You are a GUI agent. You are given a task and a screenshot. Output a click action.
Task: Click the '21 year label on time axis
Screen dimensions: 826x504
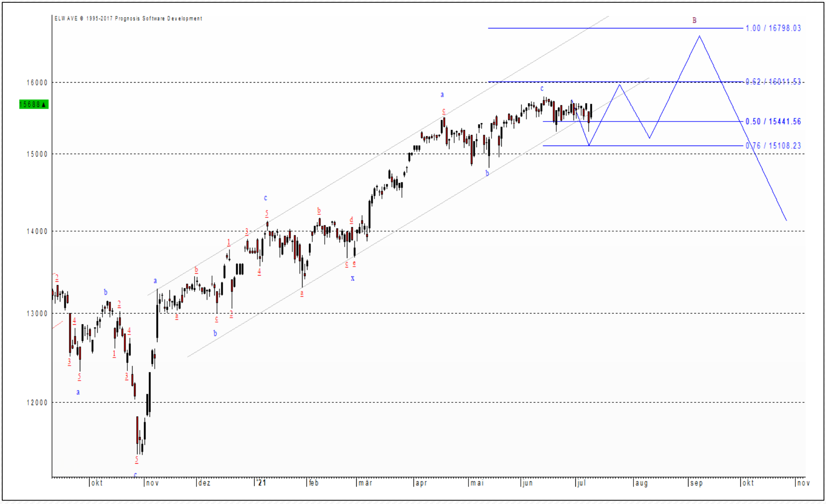coord(261,483)
